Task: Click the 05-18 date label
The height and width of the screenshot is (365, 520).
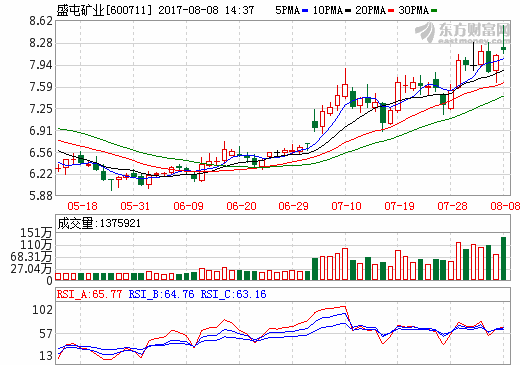Action: tap(82, 206)
